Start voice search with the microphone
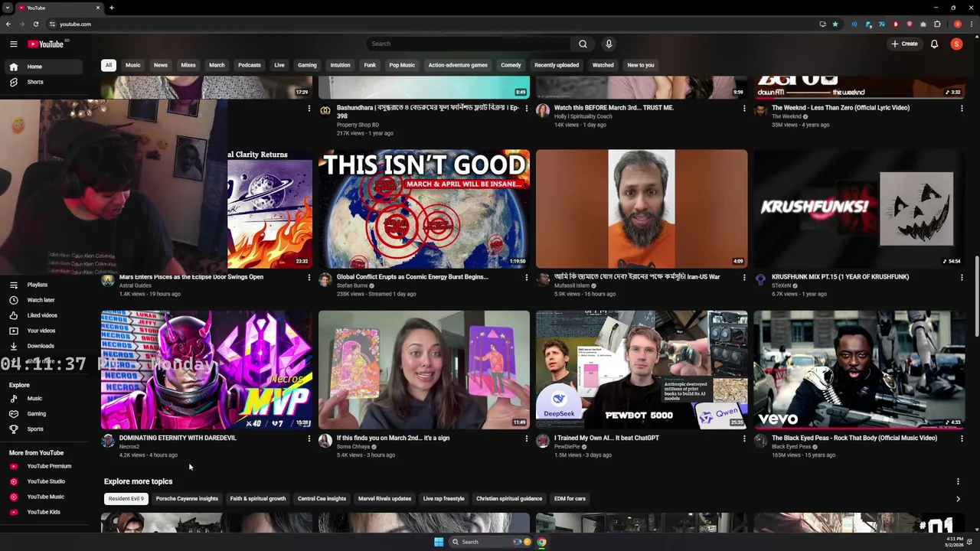The image size is (980, 551). [609, 44]
